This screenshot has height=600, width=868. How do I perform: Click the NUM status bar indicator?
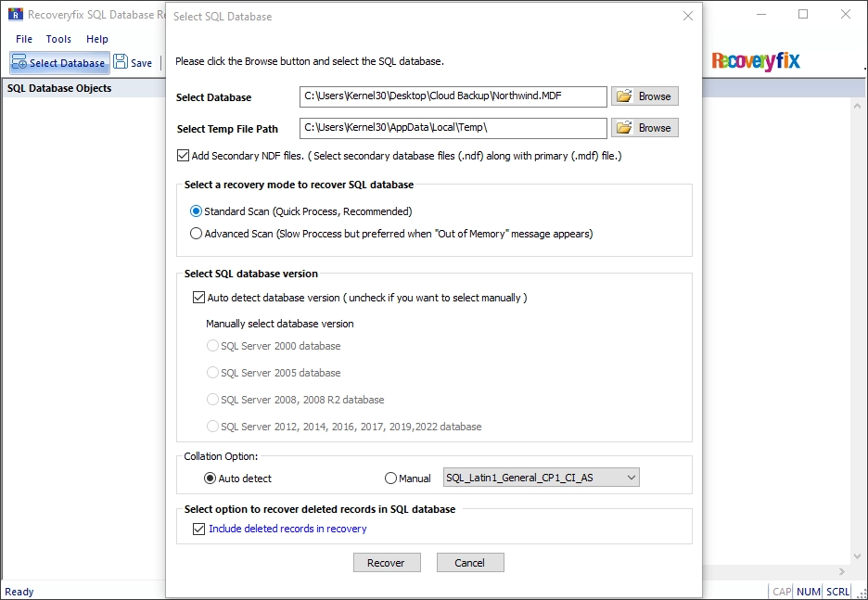click(809, 592)
